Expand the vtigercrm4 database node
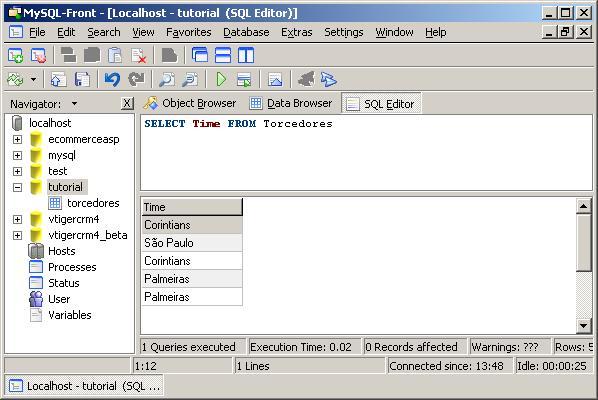The height and width of the screenshot is (400, 598). tap(17, 220)
